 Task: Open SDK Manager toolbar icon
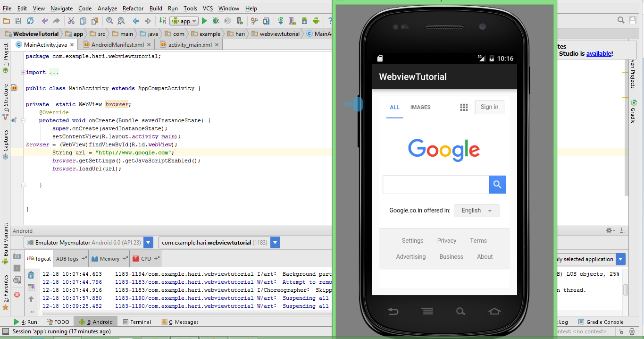(x=304, y=21)
